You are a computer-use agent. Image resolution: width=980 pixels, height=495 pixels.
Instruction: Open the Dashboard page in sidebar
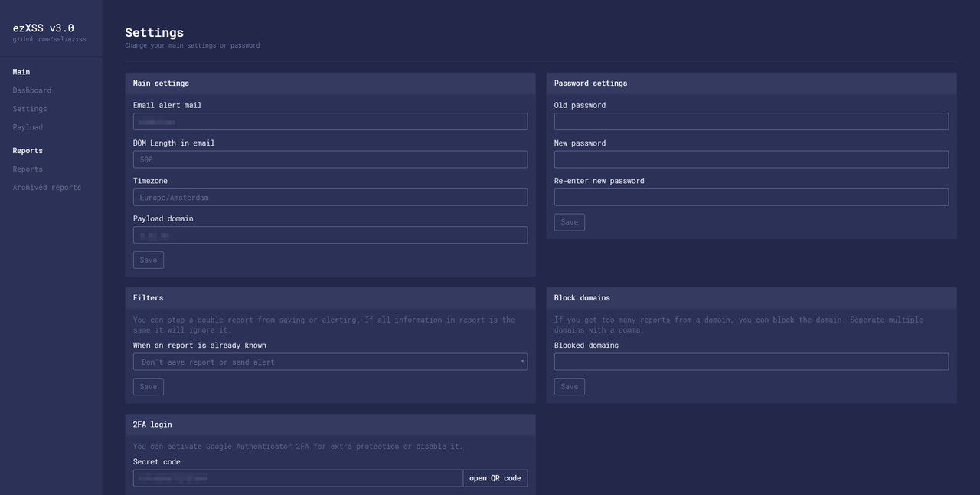click(x=32, y=90)
